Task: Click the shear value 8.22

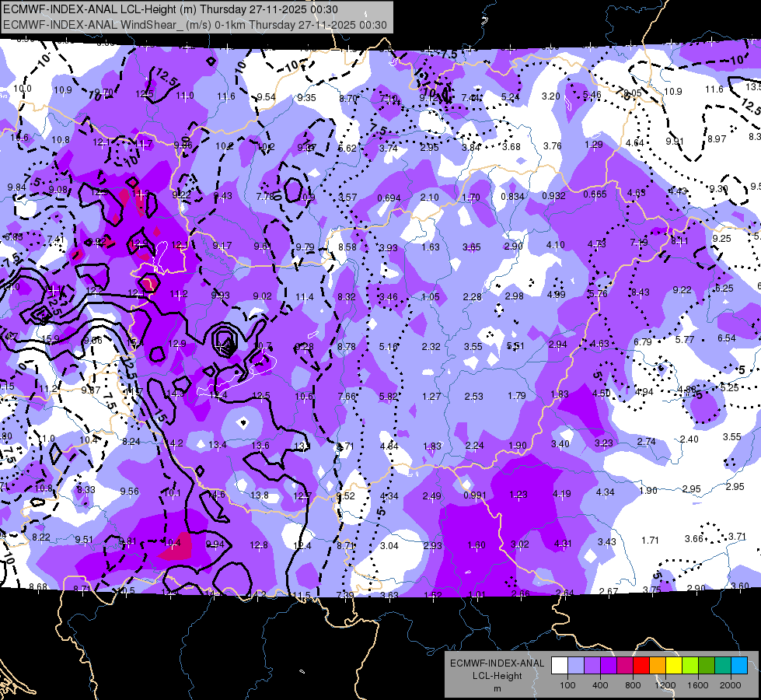Action: point(40,537)
